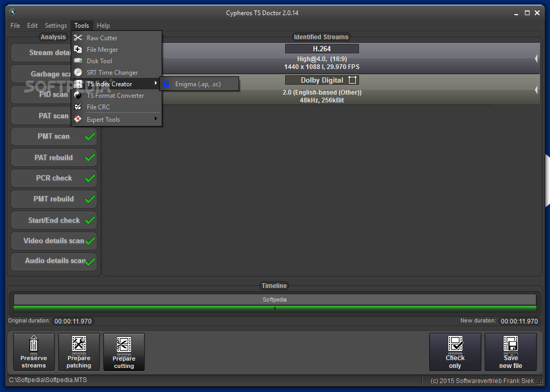Image resolution: width=550 pixels, height=392 pixels.
Task: Choose Raw Cutter from Tools menu
Action: pyautogui.click(x=117, y=38)
